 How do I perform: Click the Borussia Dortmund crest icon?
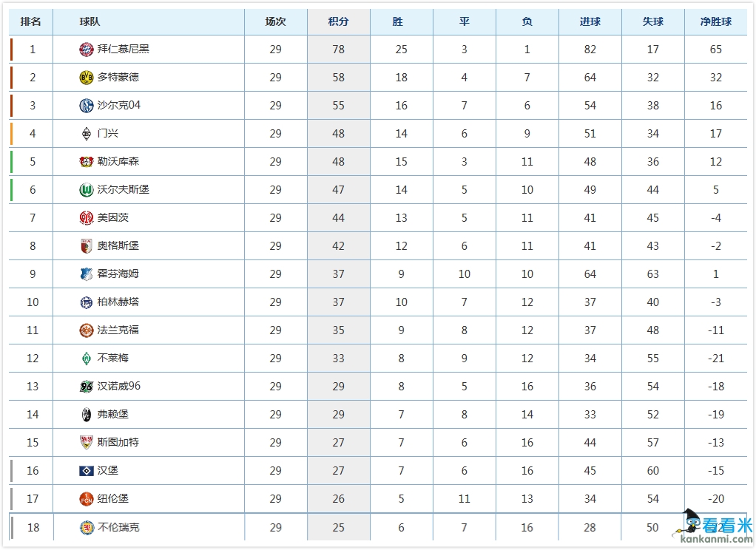(87, 78)
